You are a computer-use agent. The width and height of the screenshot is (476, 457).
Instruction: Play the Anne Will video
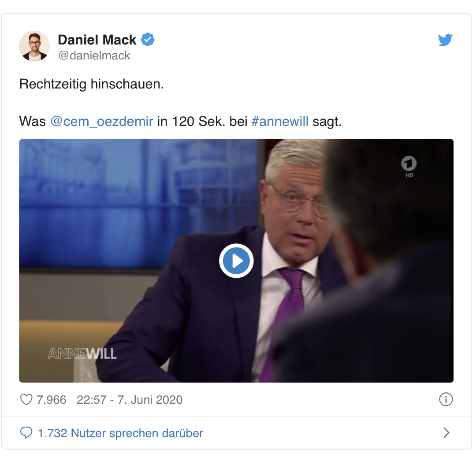[x=236, y=261]
